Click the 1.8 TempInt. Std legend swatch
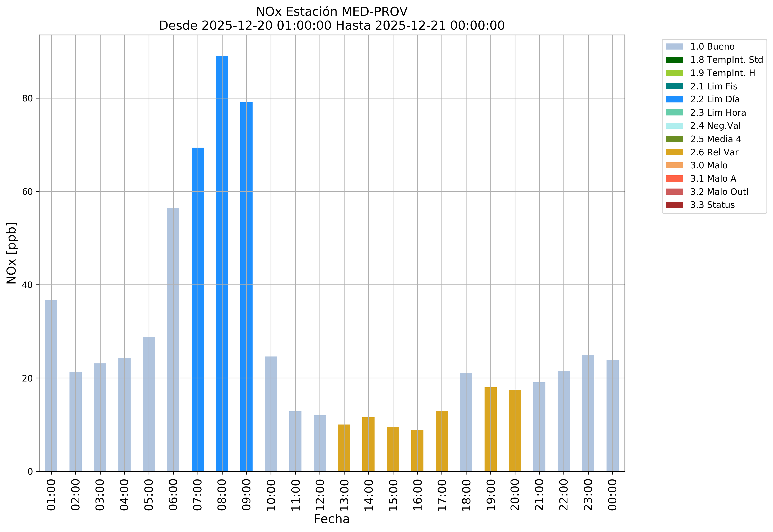The height and width of the screenshot is (532, 773). (674, 60)
